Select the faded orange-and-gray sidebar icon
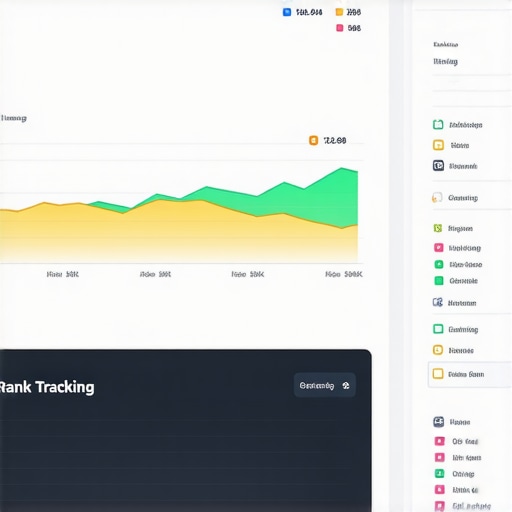 tap(437, 197)
